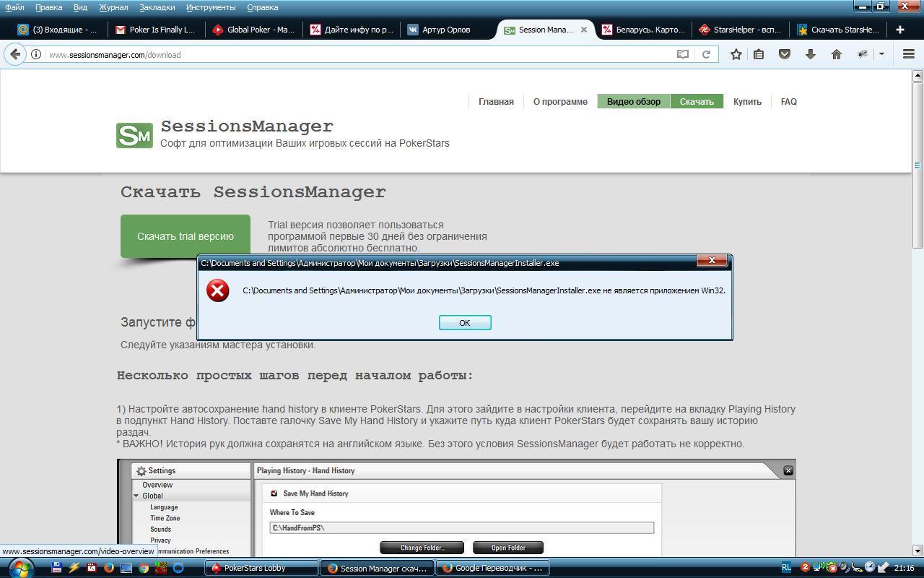924x578 pixels.
Task: Show bookmarks list icon
Action: 759,54
